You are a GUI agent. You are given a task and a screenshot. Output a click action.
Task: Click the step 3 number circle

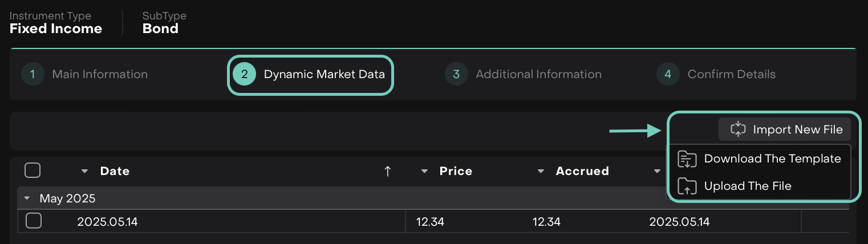[x=456, y=74]
